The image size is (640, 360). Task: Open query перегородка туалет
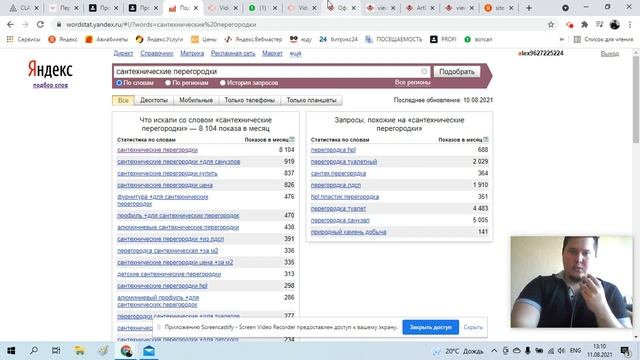click(338, 208)
